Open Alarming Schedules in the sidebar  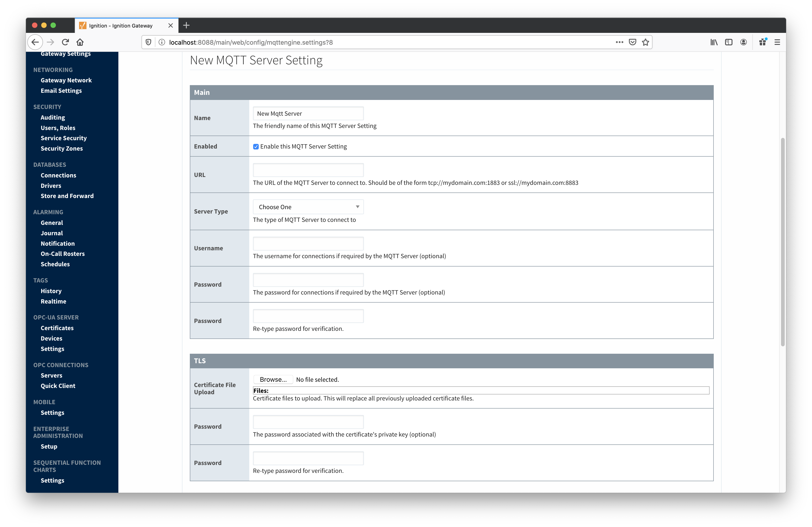[x=55, y=264]
